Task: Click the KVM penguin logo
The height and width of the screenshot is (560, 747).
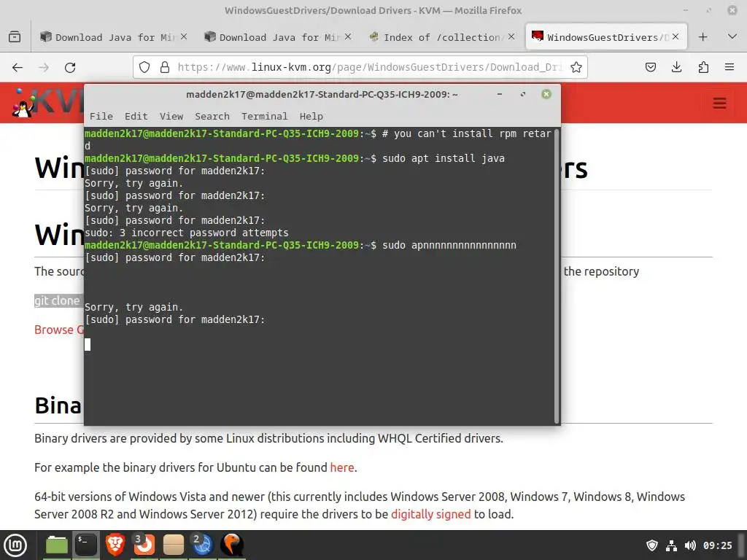Action: (x=24, y=104)
